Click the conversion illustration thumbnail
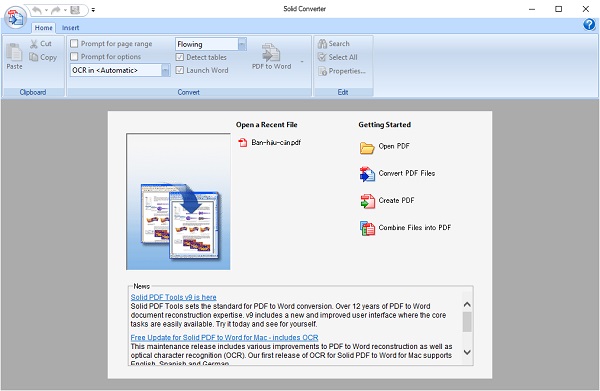Screen dimensions: 600x391 [178, 202]
